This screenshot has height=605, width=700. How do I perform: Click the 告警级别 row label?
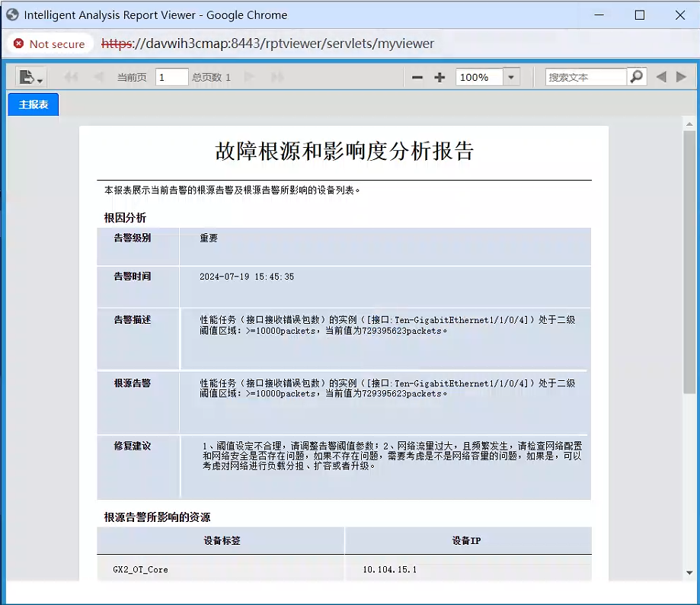point(132,238)
